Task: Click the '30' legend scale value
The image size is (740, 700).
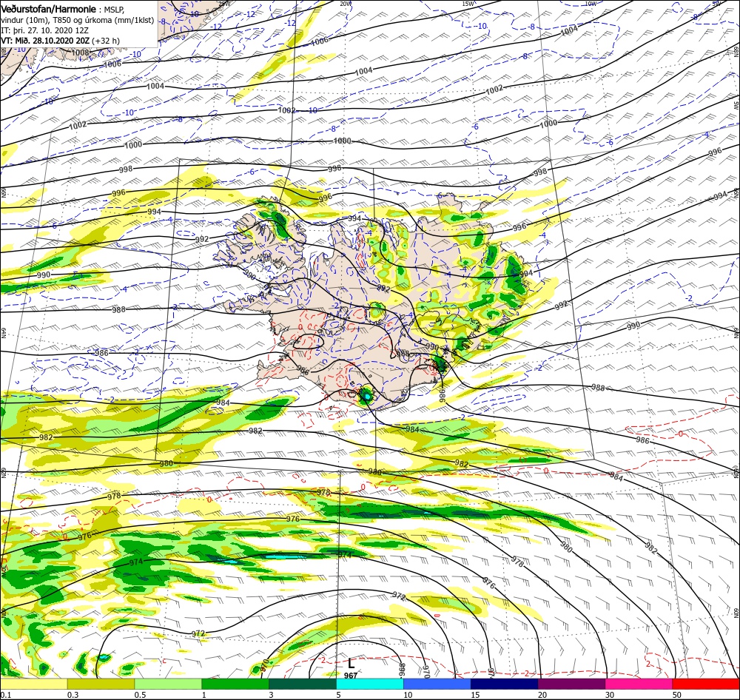Action: coord(610,695)
